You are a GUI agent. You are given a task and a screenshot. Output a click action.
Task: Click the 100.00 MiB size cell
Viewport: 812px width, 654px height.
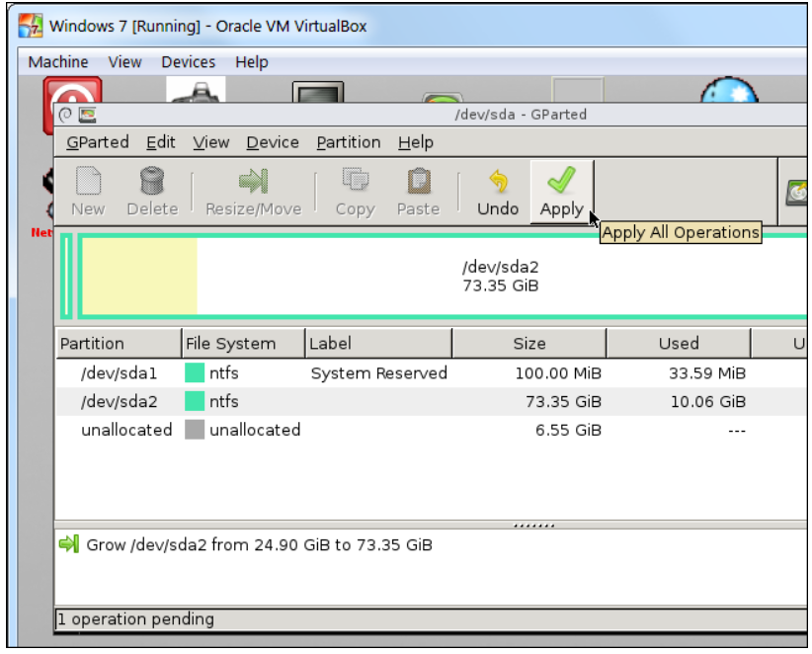(x=558, y=372)
